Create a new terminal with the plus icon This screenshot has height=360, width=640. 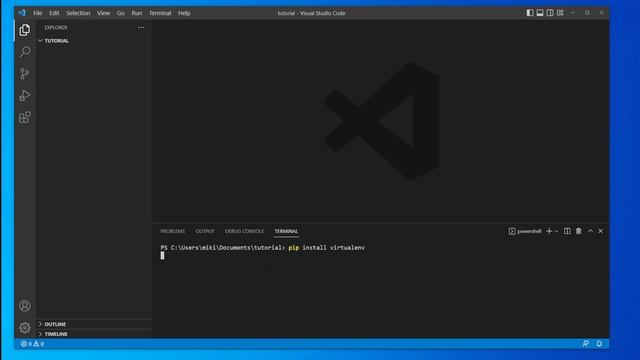coord(549,231)
